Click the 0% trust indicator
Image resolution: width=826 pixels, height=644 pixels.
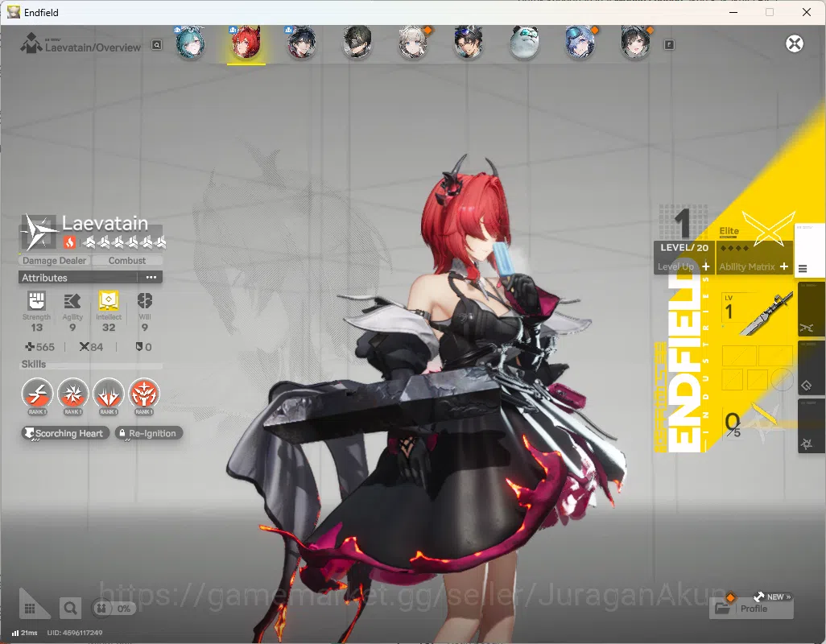point(114,609)
